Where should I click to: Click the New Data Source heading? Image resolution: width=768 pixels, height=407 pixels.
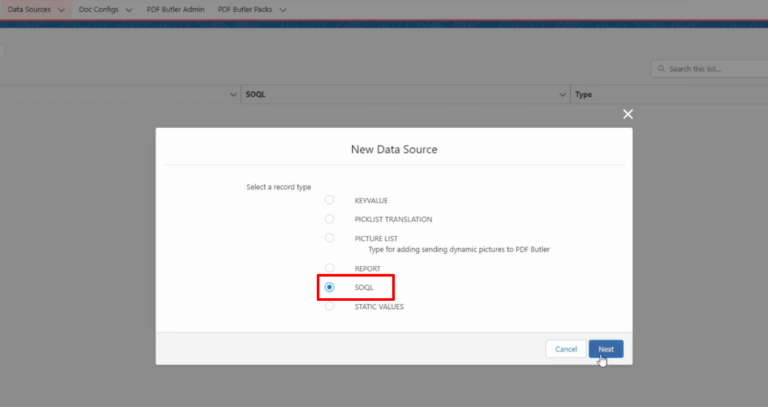click(x=394, y=149)
